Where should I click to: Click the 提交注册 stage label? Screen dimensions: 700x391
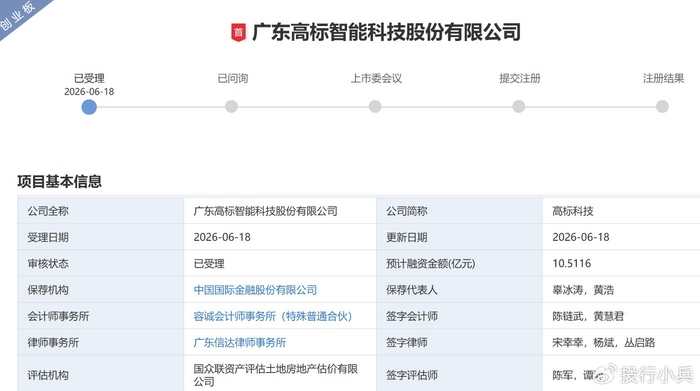520,79
